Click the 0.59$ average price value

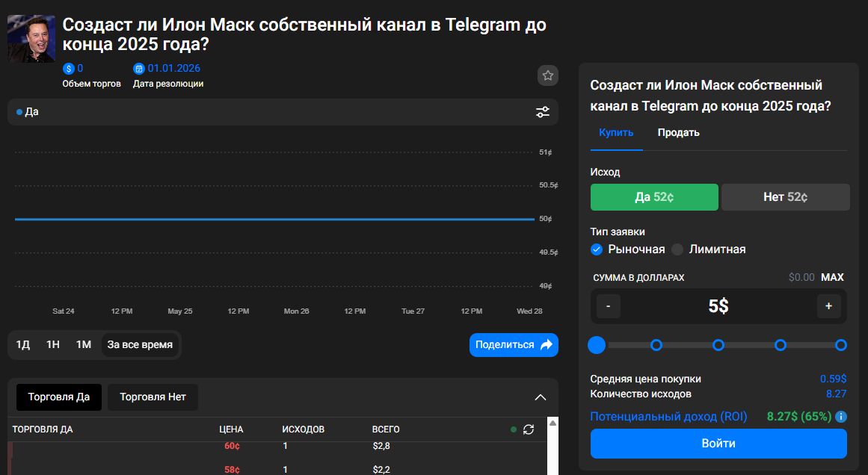pos(833,379)
